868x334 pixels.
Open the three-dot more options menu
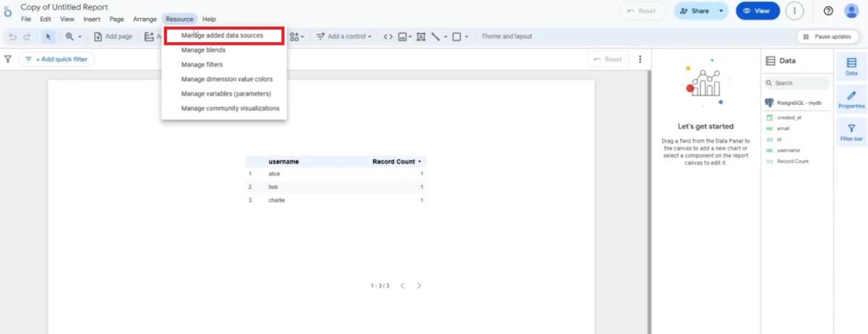click(795, 11)
